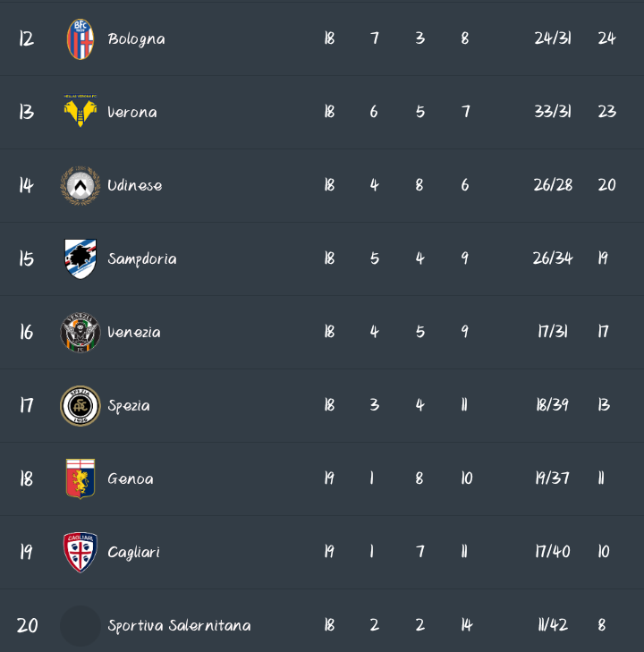The image size is (644, 652).
Task: Click the Genoa club crest
Action: click(x=80, y=479)
